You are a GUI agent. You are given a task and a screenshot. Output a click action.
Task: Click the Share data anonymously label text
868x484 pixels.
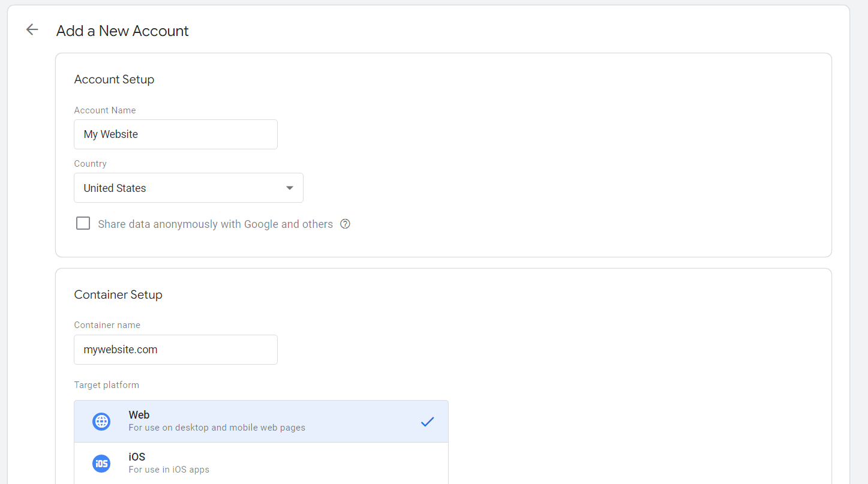(216, 223)
